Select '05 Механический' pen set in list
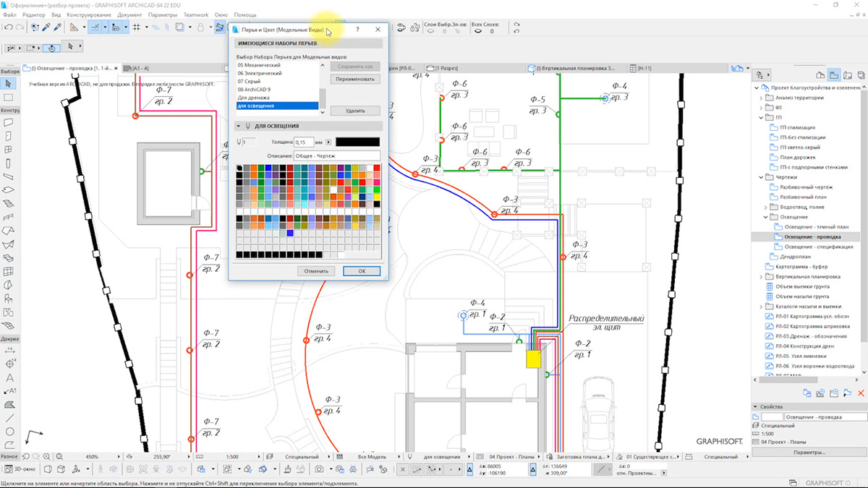The height and width of the screenshot is (488, 868). click(x=276, y=65)
